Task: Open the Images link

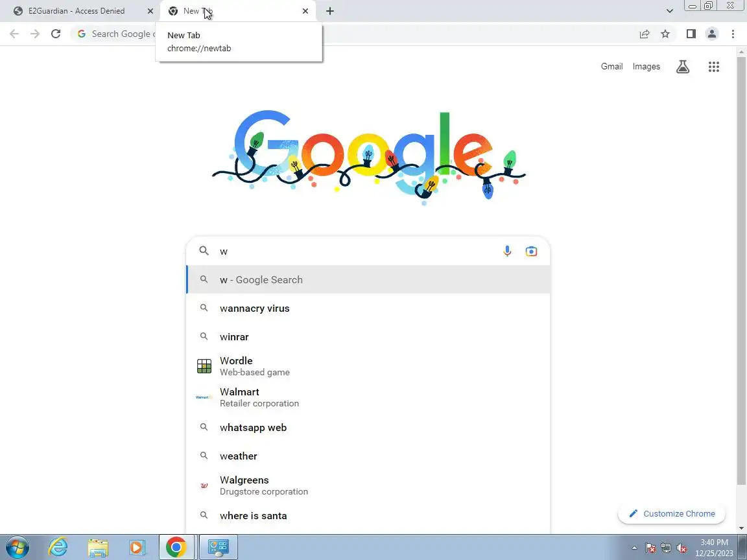Action: [646, 67]
